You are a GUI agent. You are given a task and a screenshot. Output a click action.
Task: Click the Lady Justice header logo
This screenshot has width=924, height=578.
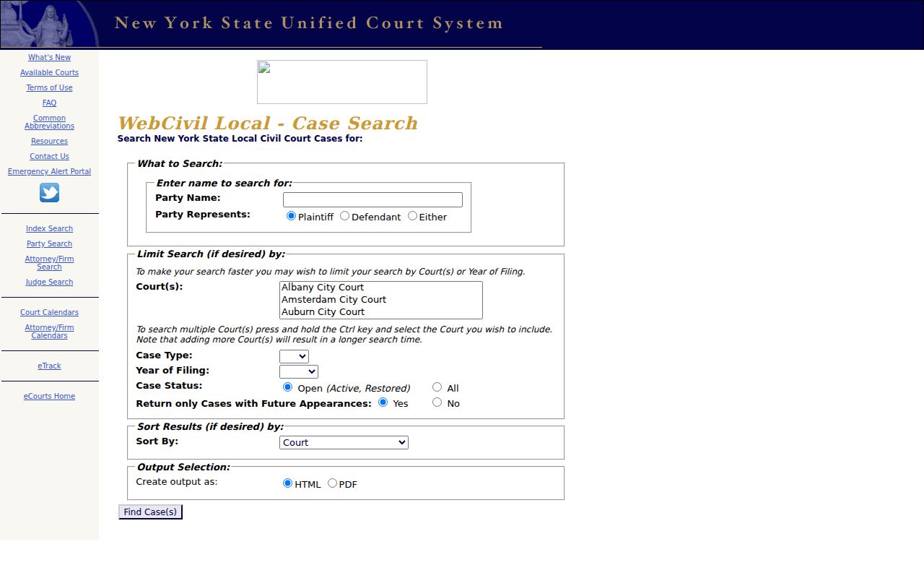click(x=50, y=24)
